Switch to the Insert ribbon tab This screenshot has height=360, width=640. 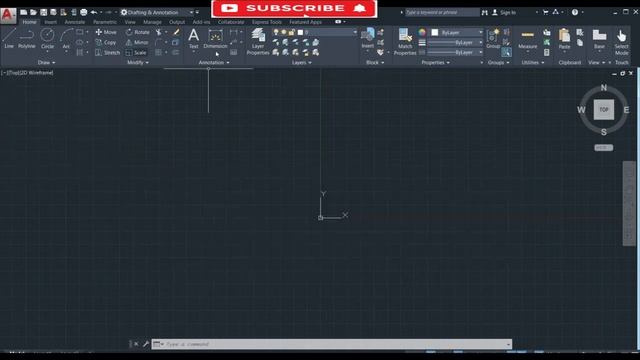click(x=51, y=22)
